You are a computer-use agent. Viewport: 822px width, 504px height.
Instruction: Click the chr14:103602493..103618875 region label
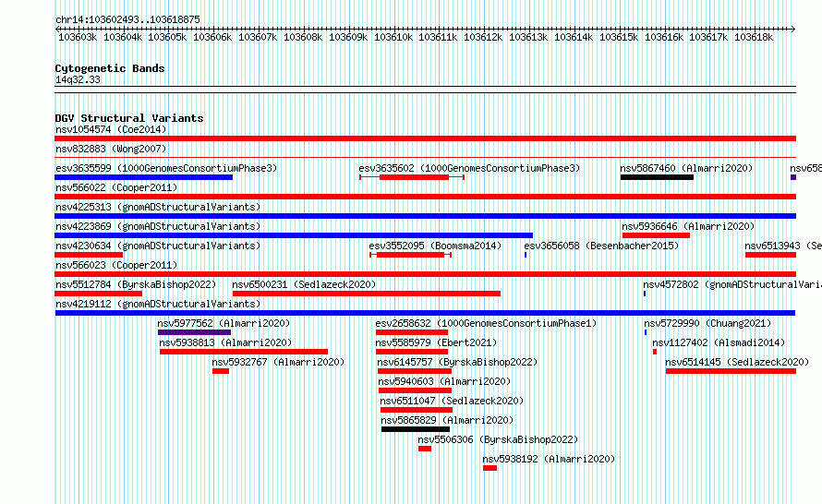(127, 19)
